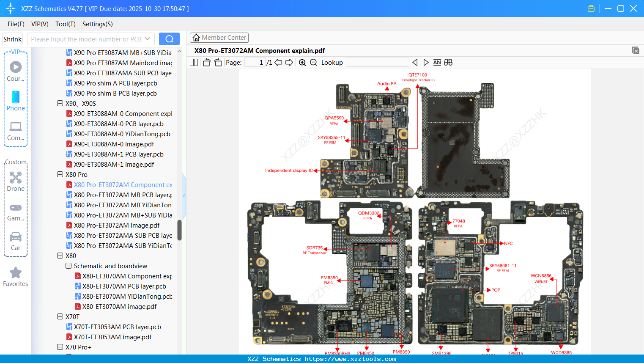The image size is (644, 363).
Task: Open X80-ET3070AM Component explain file
Action: point(123,276)
